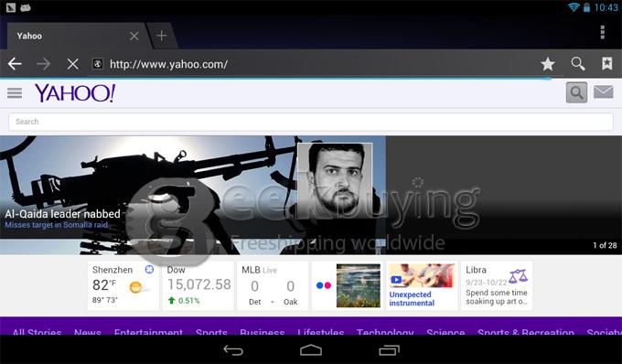This screenshot has width=622, height=364.
Task: Open Yahoo hamburger menu
Action: coord(15,92)
